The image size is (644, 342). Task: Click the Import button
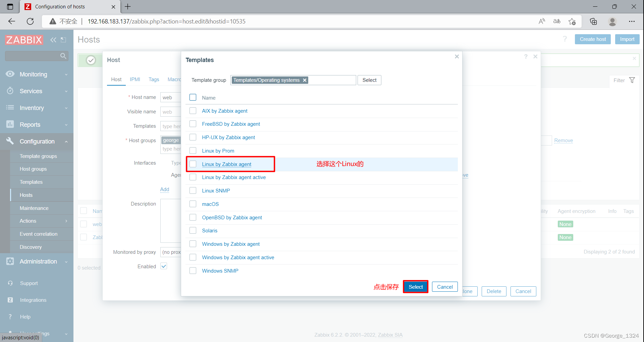tap(627, 39)
